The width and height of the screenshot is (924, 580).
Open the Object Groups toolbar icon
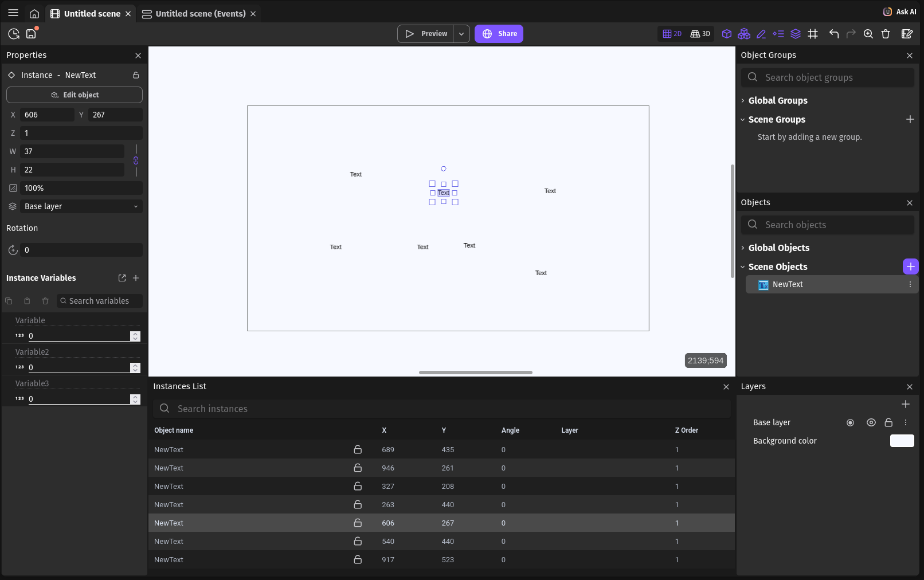point(744,34)
